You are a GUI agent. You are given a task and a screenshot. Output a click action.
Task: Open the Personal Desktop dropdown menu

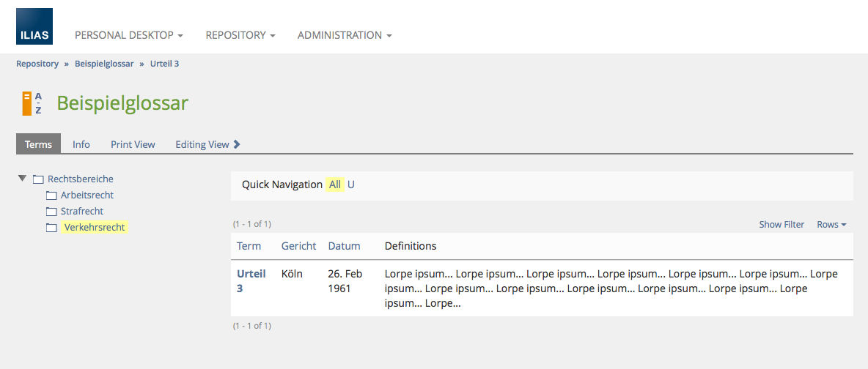pyautogui.click(x=129, y=35)
